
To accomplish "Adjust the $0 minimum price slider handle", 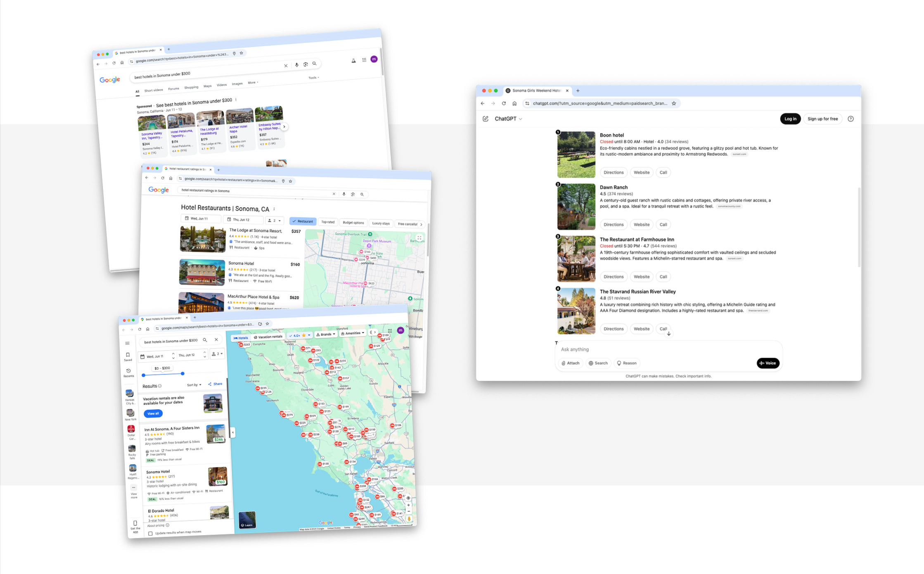I will coord(143,375).
